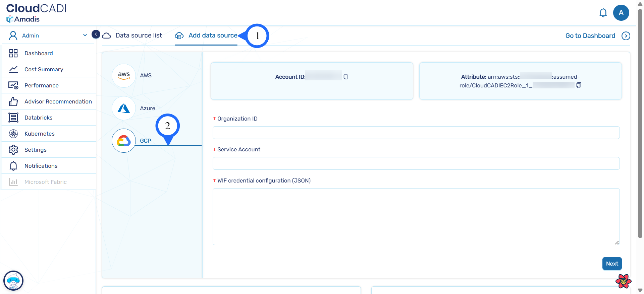Viewport: 644px width, 294px height.
Task: Choose the GCP provider logo
Action: (x=124, y=141)
